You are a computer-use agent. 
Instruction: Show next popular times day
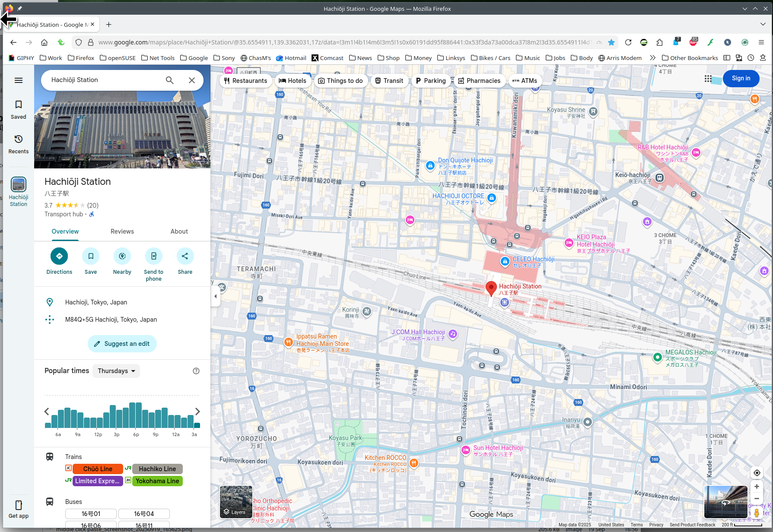197,412
